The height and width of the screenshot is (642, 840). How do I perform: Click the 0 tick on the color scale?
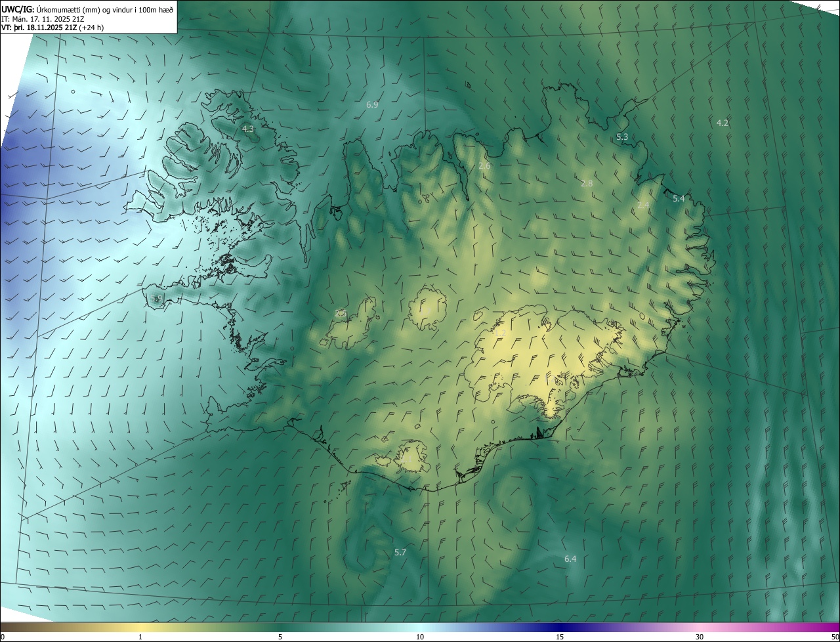click(3, 637)
